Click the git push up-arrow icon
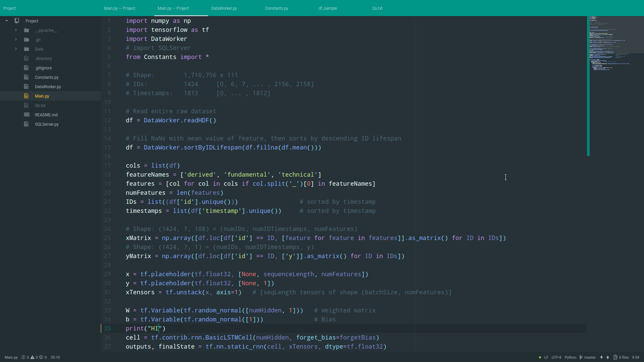The height and width of the screenshot is (362, 644). (x=607, y=357)
